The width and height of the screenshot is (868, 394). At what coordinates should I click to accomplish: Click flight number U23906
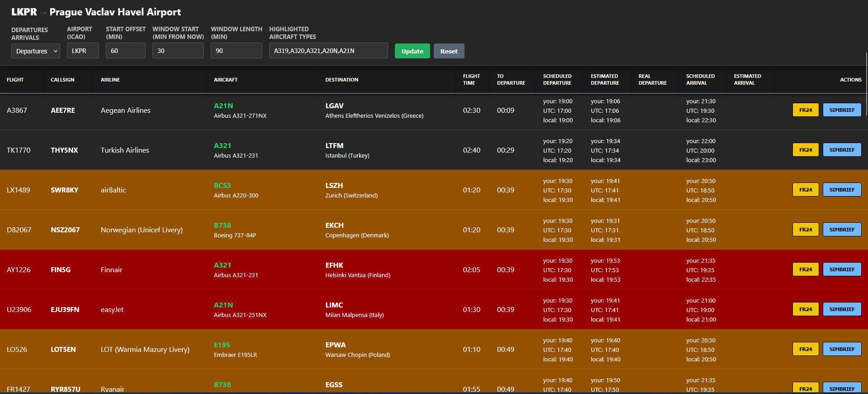tap(19, 309)
